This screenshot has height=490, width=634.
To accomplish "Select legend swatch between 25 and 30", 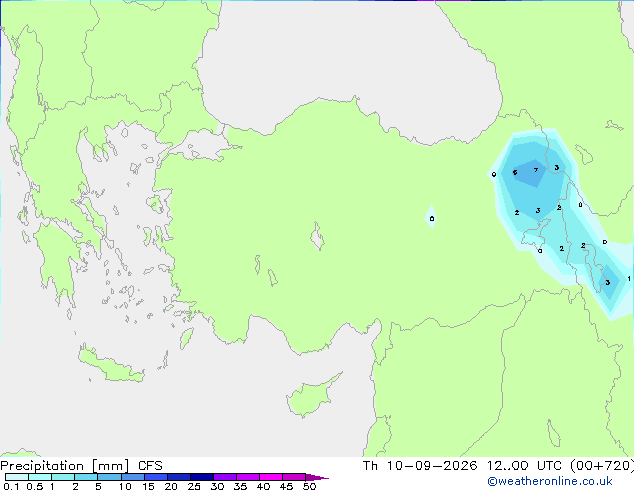I will (x=201, y=477).
